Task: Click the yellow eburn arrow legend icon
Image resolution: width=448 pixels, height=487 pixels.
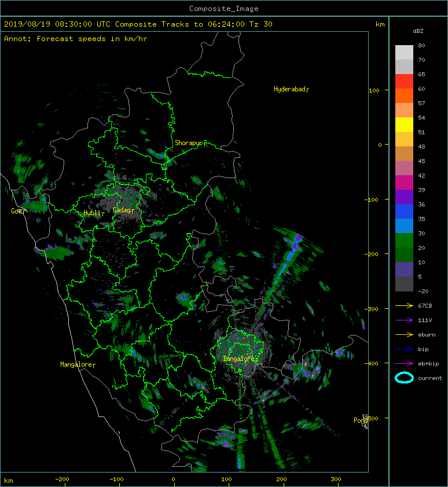Action: click(404, 334)
